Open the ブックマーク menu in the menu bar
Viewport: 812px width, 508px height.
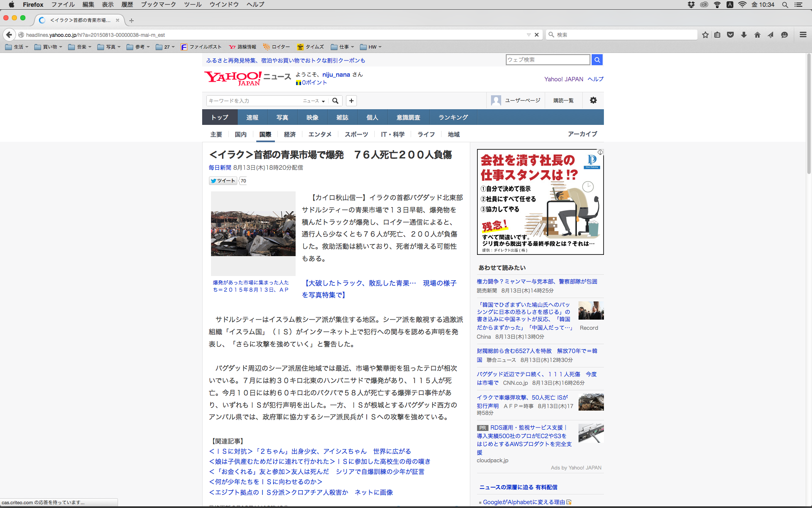[158, 5]
